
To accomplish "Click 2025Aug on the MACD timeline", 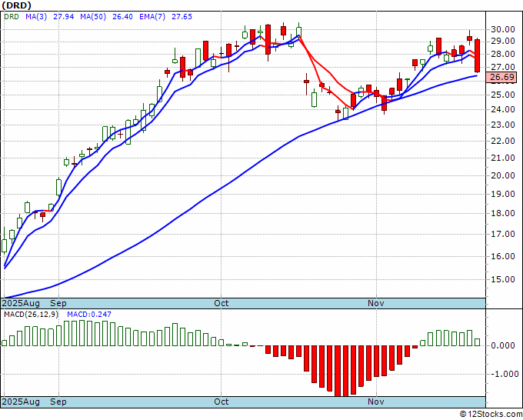I will point(21,402).
